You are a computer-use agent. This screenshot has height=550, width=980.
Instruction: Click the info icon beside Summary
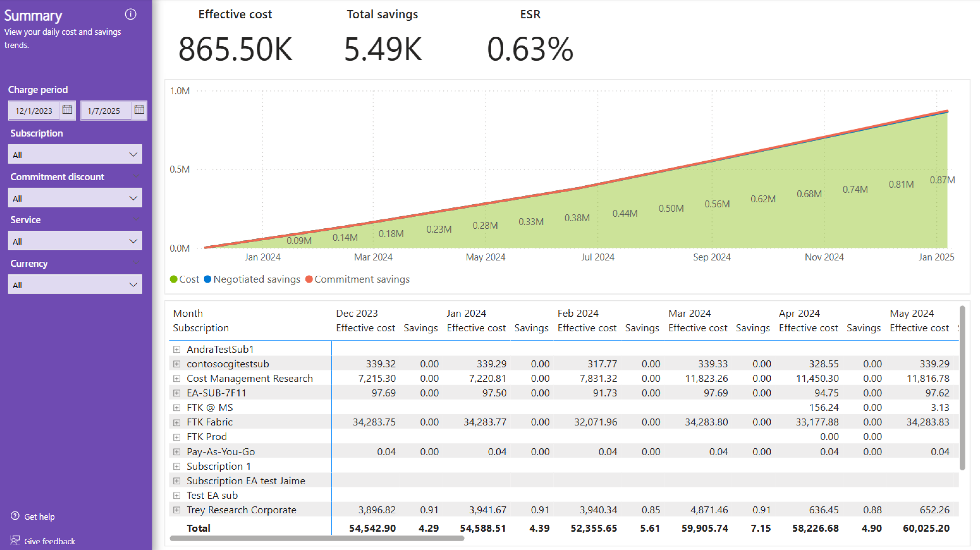point(130,15)
